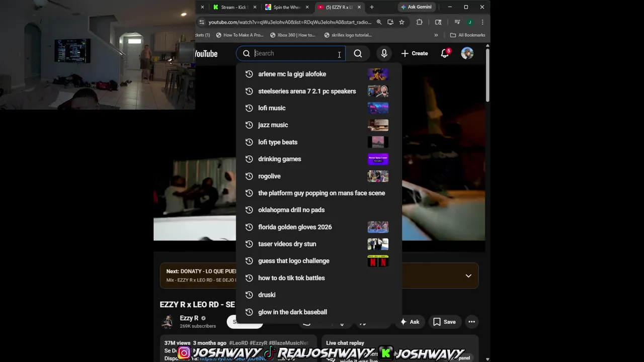The height and width of the screenshot is (362, 644).
Task: Start voice search with the microphone icon
Action: point(384,53)
